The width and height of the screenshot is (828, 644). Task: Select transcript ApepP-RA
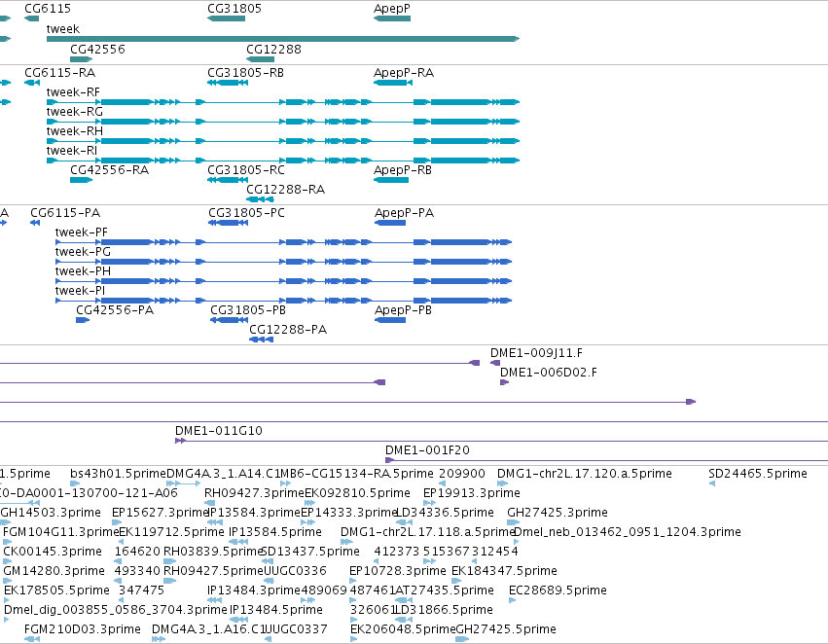pos(393,83)
